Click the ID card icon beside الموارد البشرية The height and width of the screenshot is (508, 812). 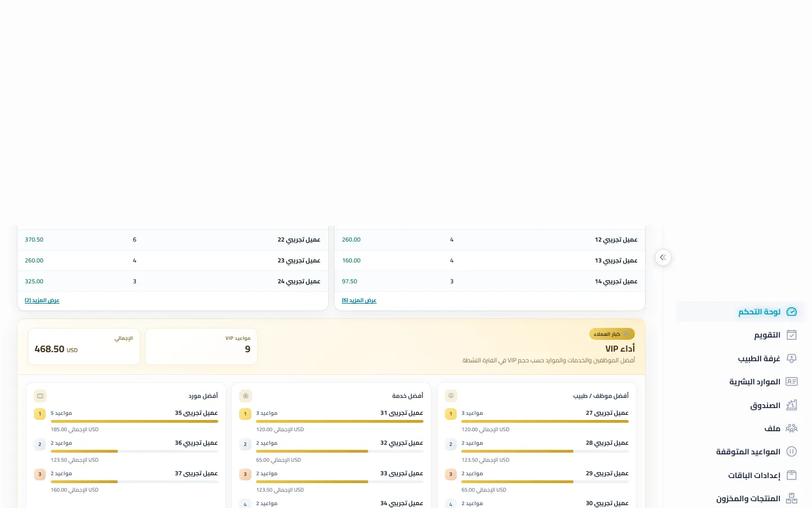point(792,382)
